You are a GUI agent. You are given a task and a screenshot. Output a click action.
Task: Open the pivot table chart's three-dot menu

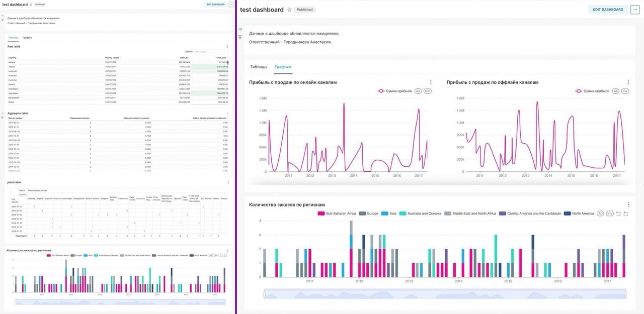[x=228, y=182]
